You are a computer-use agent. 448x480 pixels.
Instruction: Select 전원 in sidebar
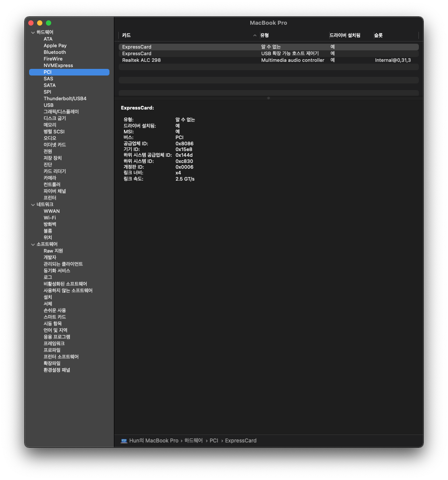pos(48,151)
